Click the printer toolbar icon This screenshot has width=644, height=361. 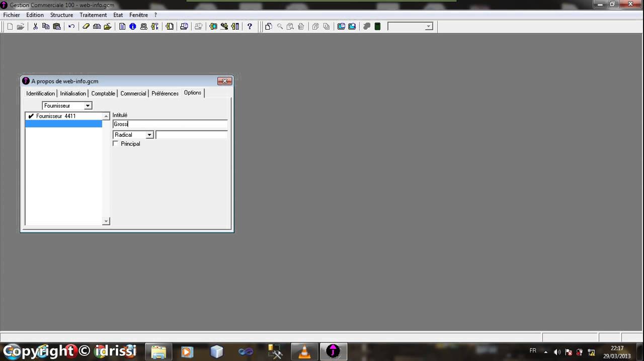pyautogui.click(x=144, y=27)
